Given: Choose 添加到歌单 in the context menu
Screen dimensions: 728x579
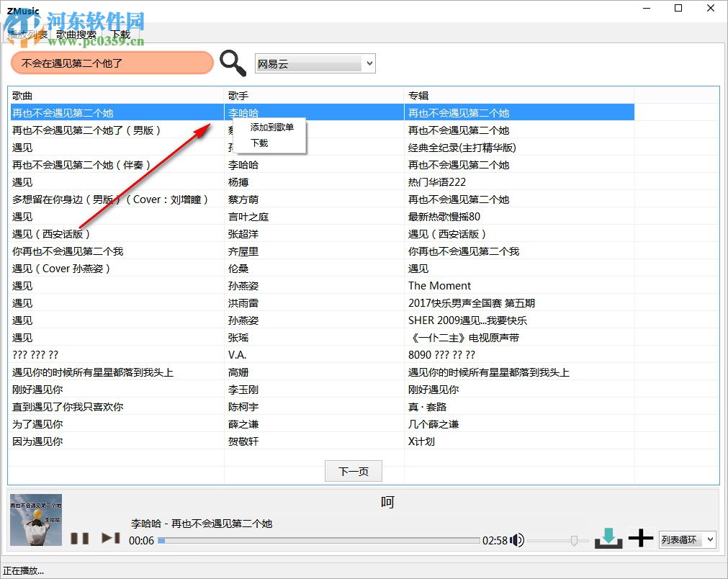Looking at the screenshot, I should point(271,127).
